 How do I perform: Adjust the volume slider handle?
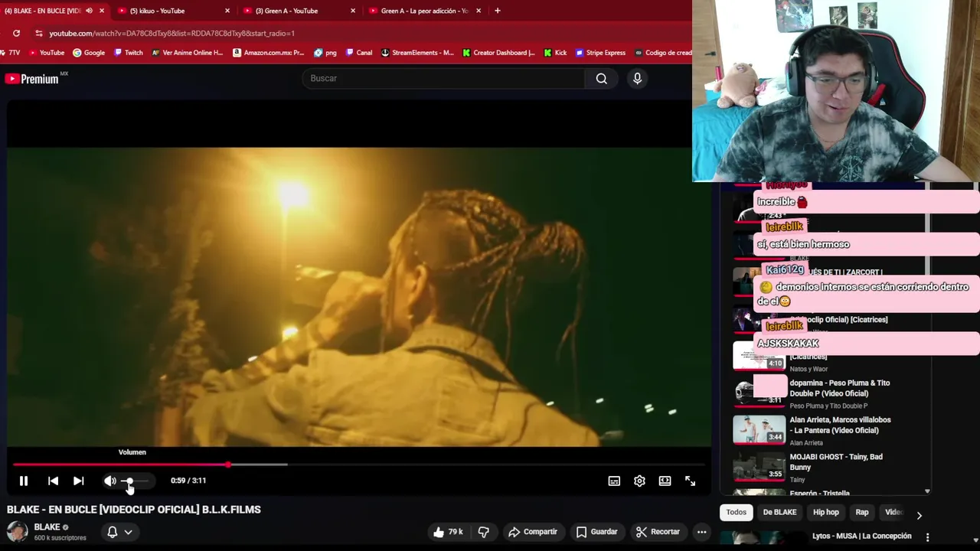[x=129, y=481]
